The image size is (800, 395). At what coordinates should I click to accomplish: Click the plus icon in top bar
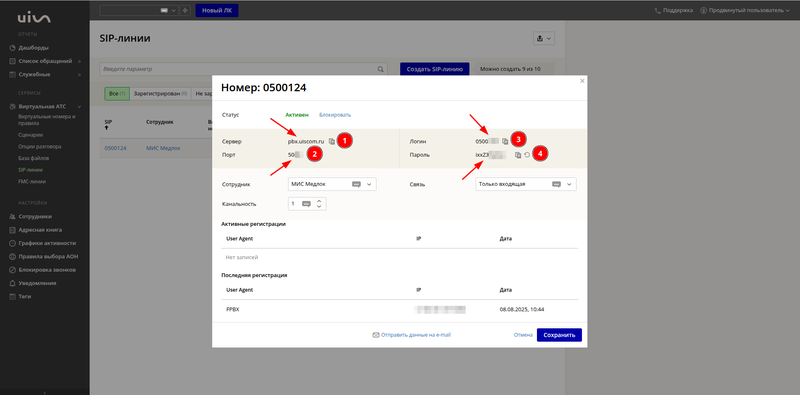[185, 10]
